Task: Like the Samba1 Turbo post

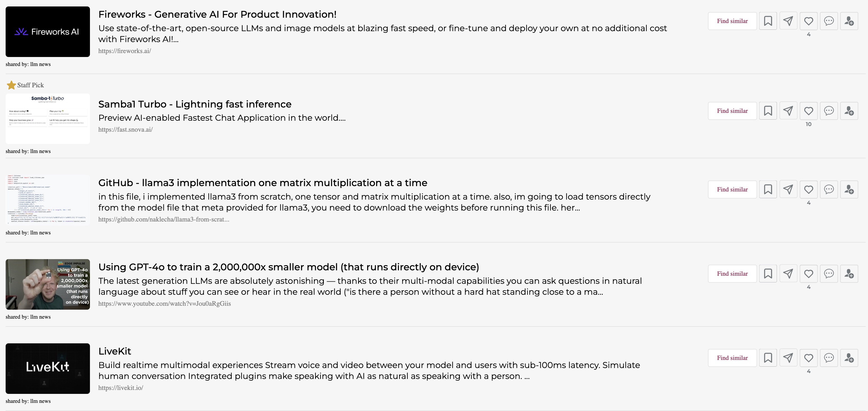Action: pyautogui.click(x=808, y=111)
